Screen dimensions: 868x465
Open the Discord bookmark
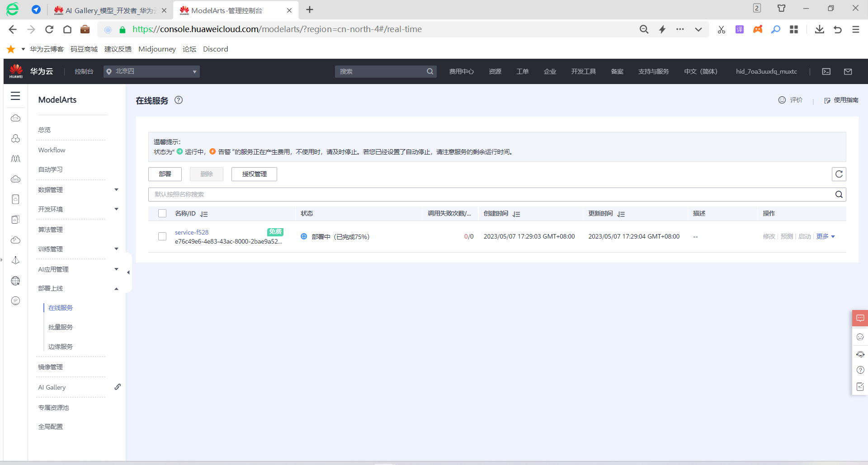pyautogui.click(x=216, y=49)
